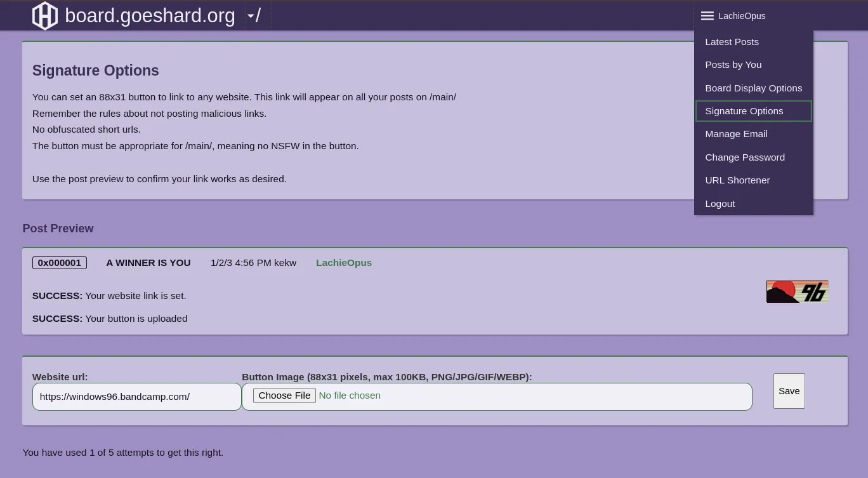The width and height of the screenshot is (868, 478).
Task: Open the URL Shortener tool
Action: tap(737, 180)
